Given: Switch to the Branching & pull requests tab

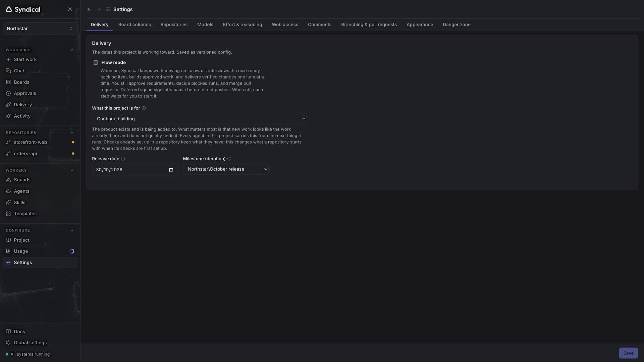Looking at the screenshot, I should click(x=369, y=24).
